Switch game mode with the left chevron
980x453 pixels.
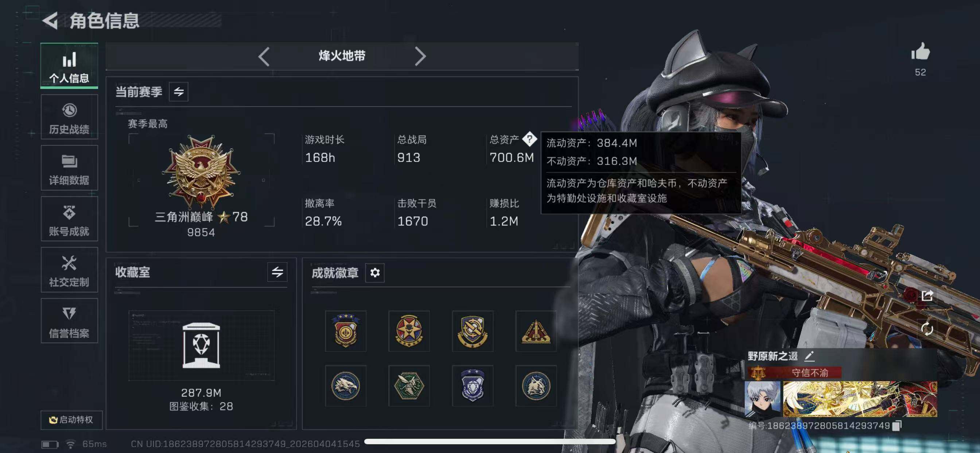point(264,57)
